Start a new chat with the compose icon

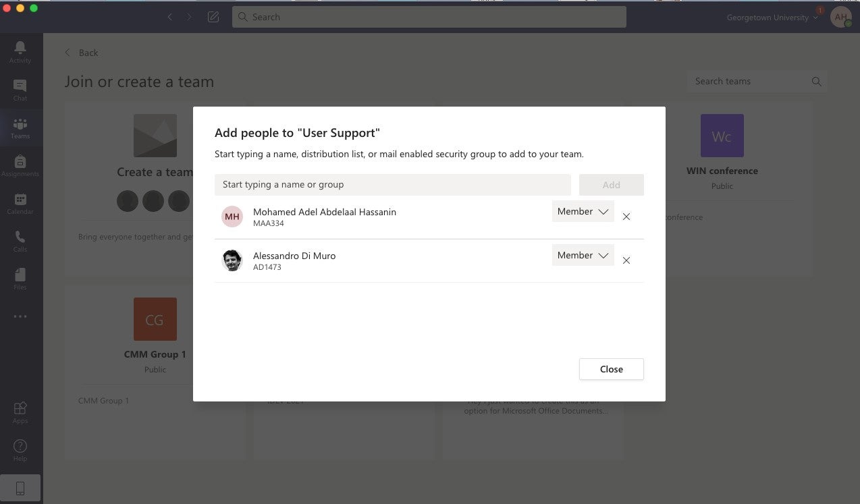coord(213,16)
